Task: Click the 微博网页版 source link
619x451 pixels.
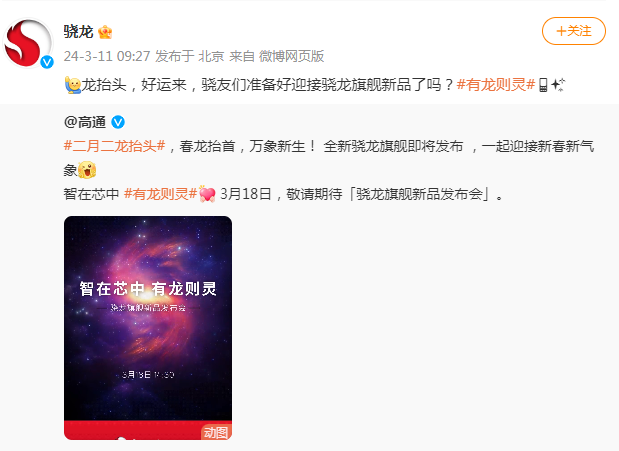Action: click(291, 56)
